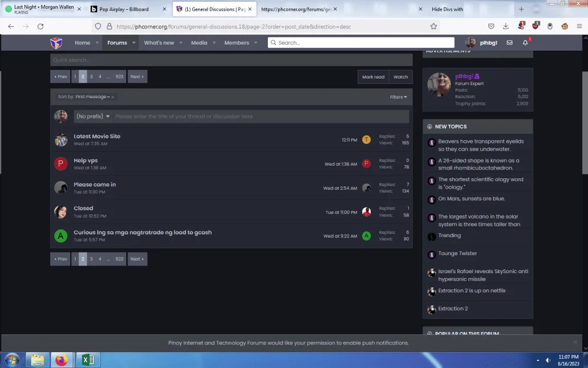The width and height of the screenshot is (588, 368).
Task: Expand the Home menu dropdown arrow
Action: [97, 43]
